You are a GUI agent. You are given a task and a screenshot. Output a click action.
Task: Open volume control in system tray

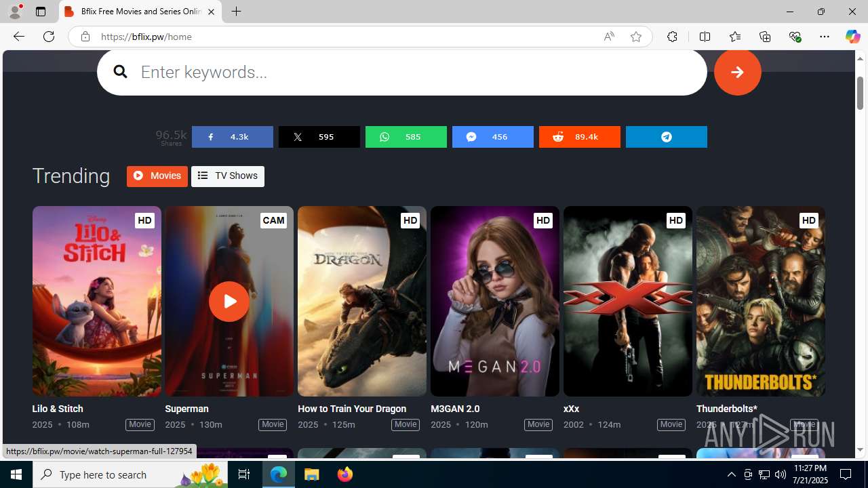pos(781,474)
